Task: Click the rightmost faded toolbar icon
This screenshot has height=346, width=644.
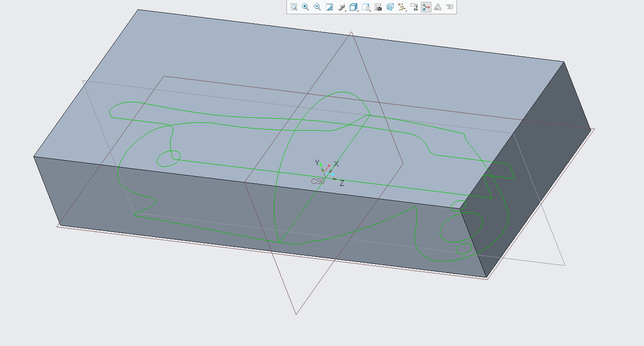Action: click(450, 7)
